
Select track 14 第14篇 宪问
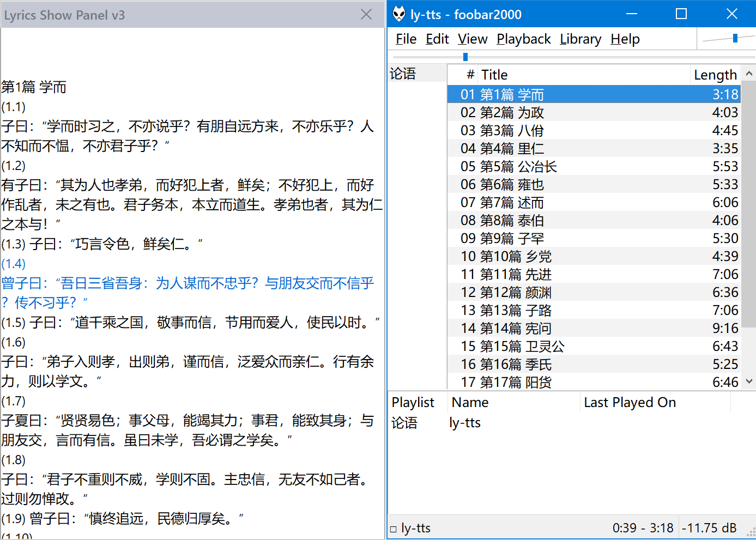coord(594,328)
